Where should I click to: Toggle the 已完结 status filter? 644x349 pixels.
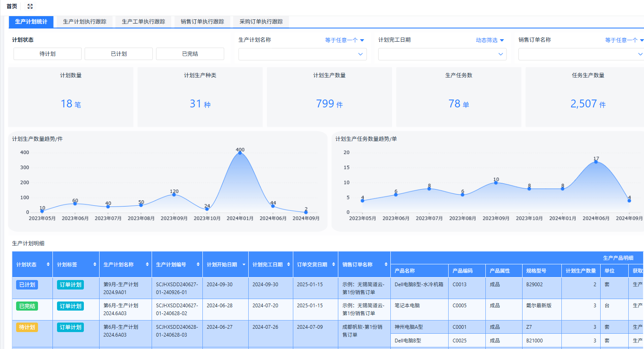(x=190, y=54)
